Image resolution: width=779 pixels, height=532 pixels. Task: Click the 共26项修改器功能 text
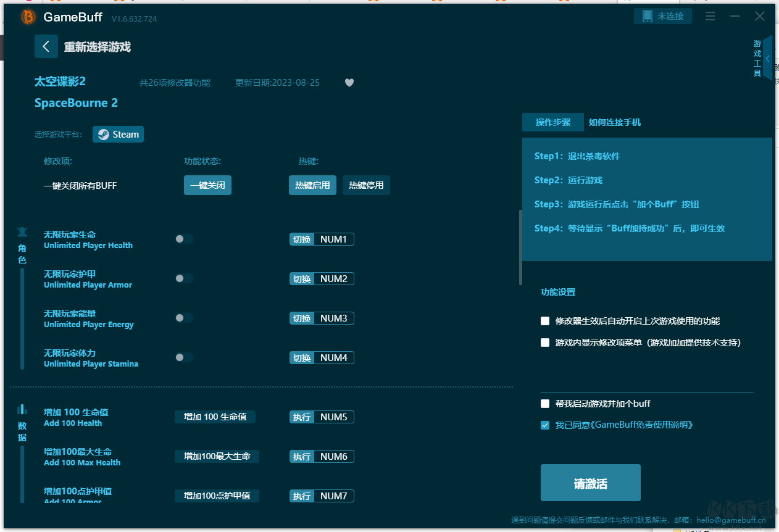[x=175, y=83]
